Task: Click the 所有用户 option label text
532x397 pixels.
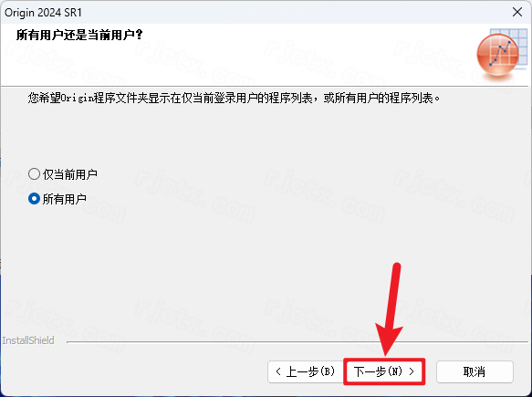Action: 65,199
